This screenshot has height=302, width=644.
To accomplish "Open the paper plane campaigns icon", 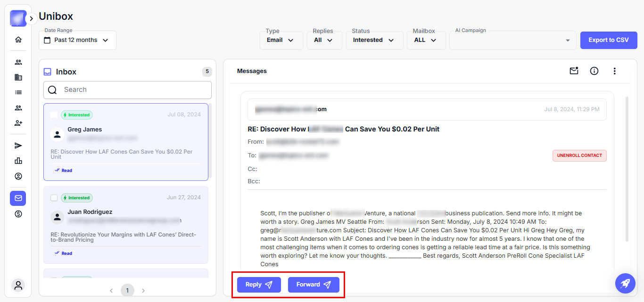I will (x=18, y=146).
